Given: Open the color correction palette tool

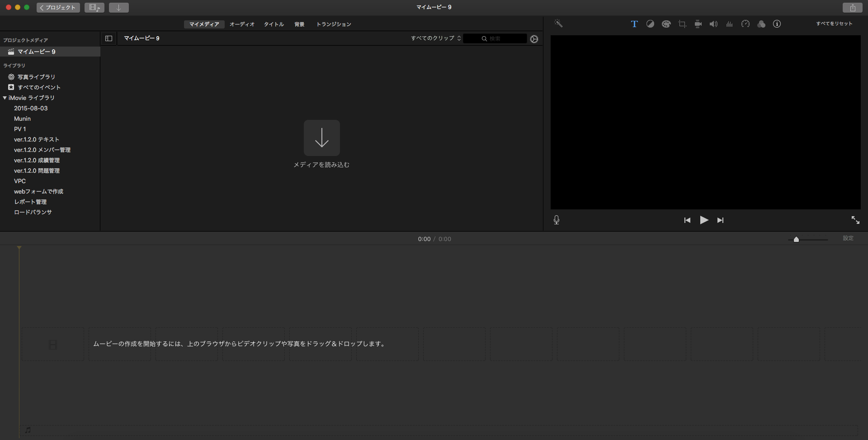Looking at the screenshot, I should [666, 24].
